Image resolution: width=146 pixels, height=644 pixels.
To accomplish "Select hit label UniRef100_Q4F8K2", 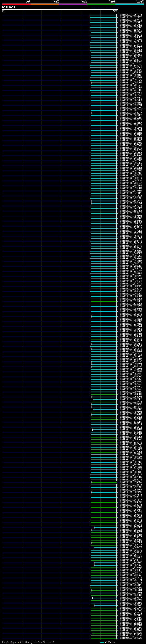I will (131, 90).
